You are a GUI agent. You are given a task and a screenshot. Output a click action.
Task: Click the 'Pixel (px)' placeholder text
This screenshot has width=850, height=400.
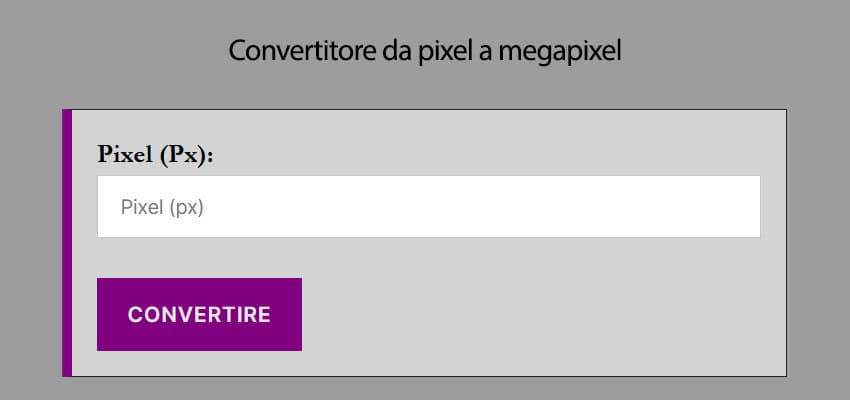click(x=162, y=208)
